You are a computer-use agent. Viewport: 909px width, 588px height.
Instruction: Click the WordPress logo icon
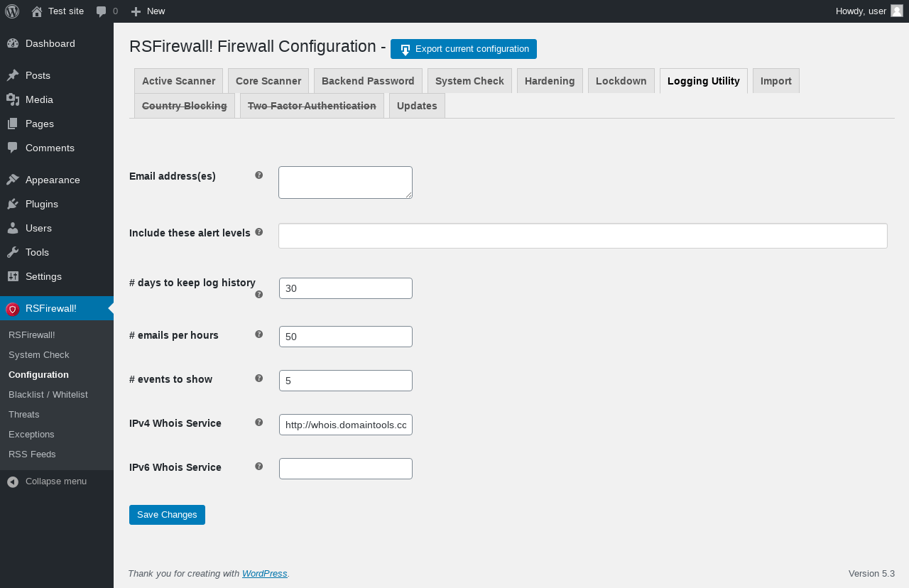(x=12, y=11)
